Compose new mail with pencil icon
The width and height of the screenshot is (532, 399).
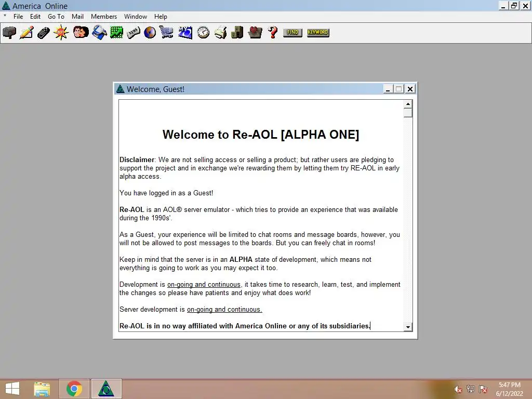(x=26, y=33)
